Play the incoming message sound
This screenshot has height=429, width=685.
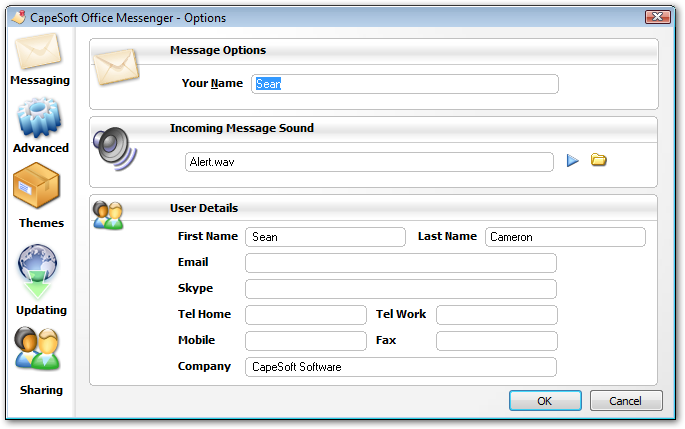573,161
